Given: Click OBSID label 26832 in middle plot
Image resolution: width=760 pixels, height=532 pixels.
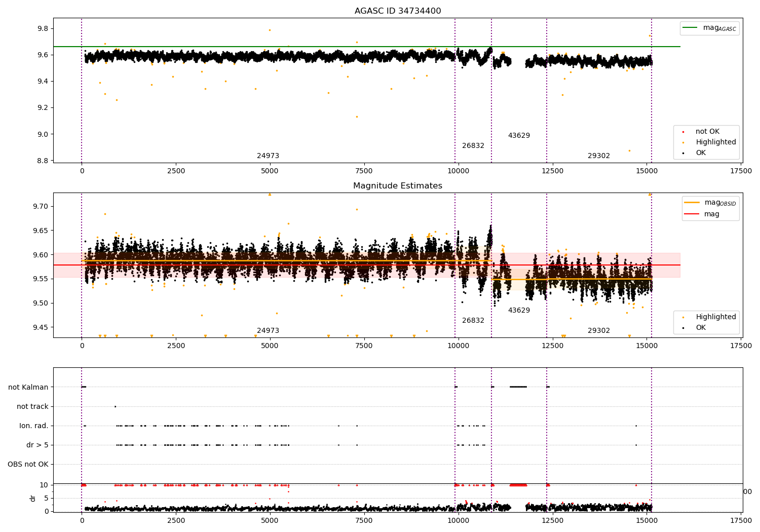Looking at the screenshot, I should (x=473, y=321).
